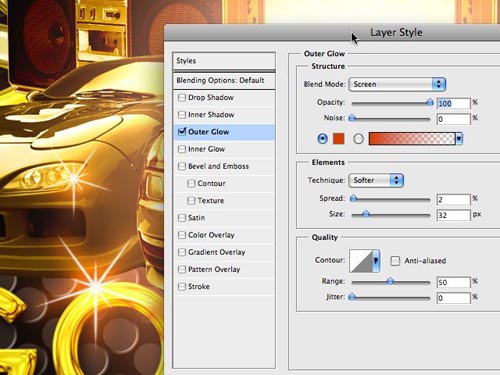
Task: Expand the Contour picker dropdown arrow
Action: coord(376,260)
